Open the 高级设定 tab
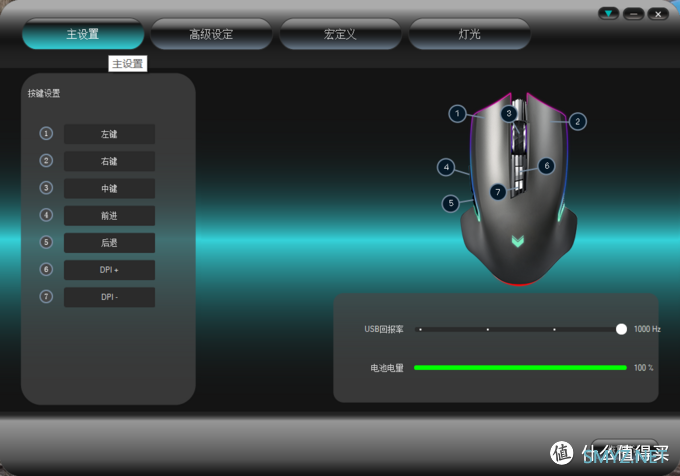 point(211,34)
